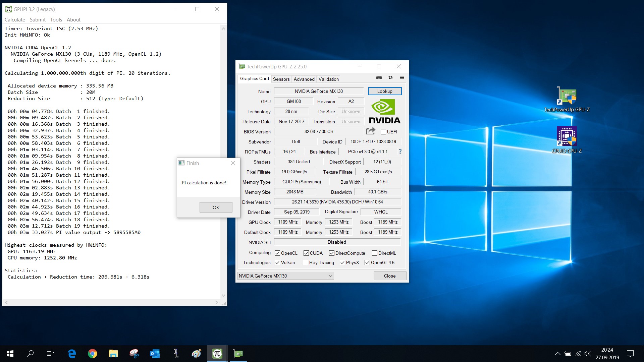644x362 pixels.
Task: Toggle the OpenCL checkbox
Action: coord(277,253)
